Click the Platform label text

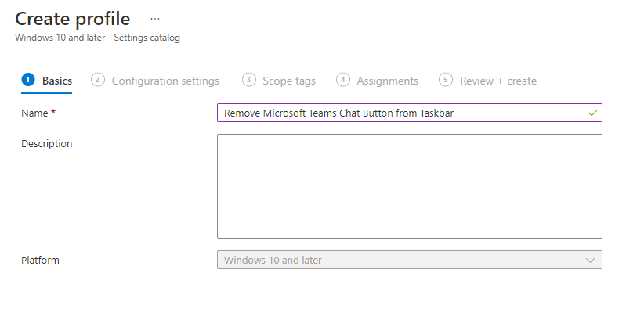point(40,261)
